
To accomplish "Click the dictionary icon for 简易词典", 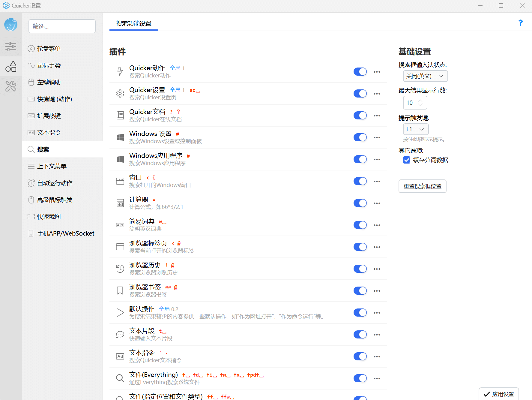I will click(x=120, y=225).
